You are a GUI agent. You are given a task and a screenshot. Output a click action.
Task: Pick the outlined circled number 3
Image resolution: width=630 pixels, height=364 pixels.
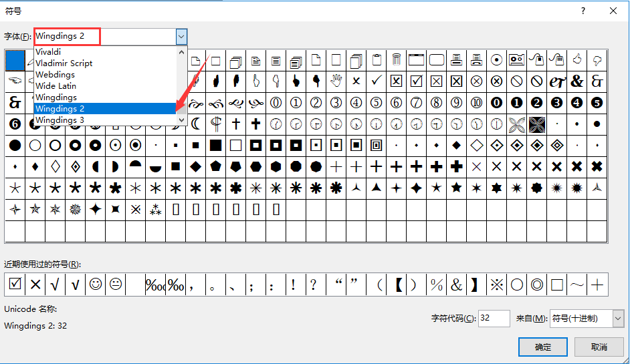(336, 103)
